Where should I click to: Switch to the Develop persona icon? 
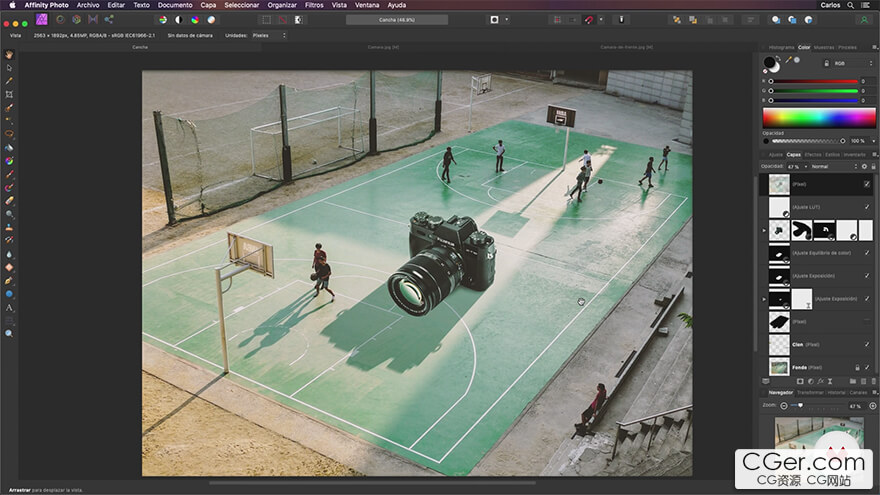point(76,19)
